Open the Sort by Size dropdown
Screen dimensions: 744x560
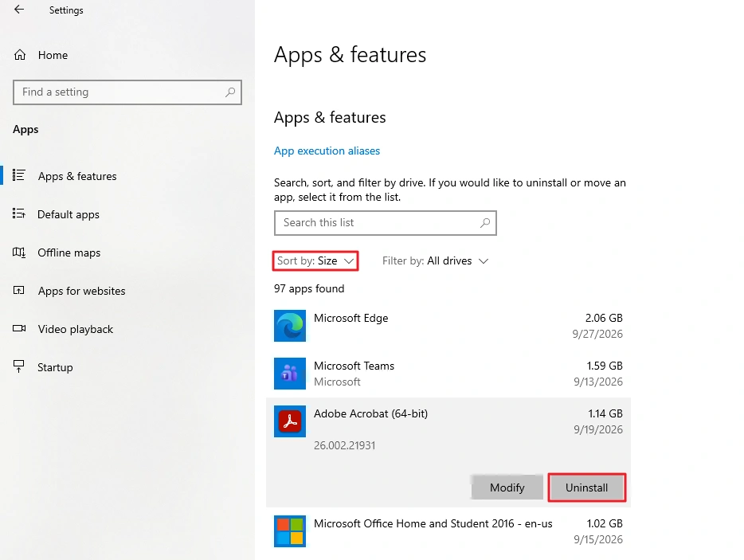pyautogui.click(x=315, y=261)
